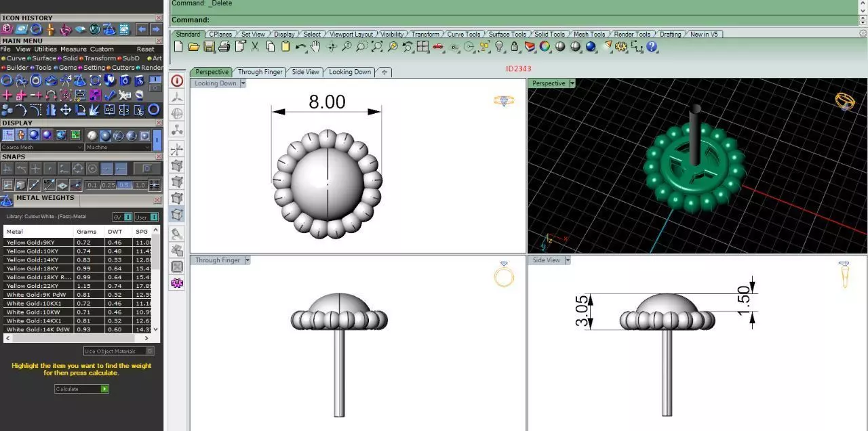This screenshot has height=431, width=868.
Task: Click the blue checkmark icon in Main Menu
Action: click(110, 95)
